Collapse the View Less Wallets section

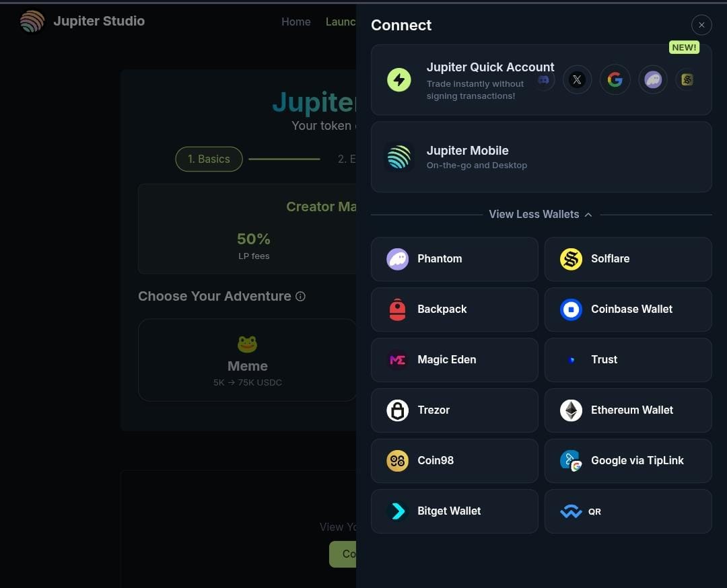[x=541, y=214]
